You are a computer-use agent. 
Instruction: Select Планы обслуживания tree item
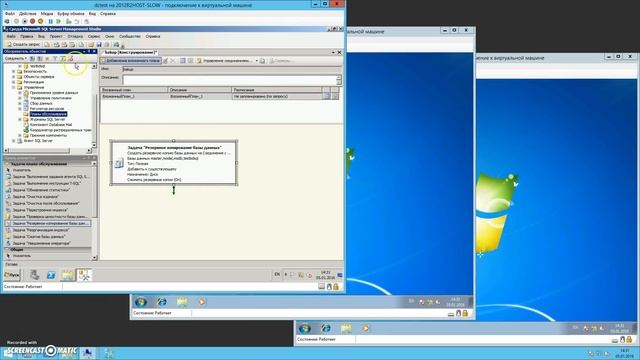(48, 114)
